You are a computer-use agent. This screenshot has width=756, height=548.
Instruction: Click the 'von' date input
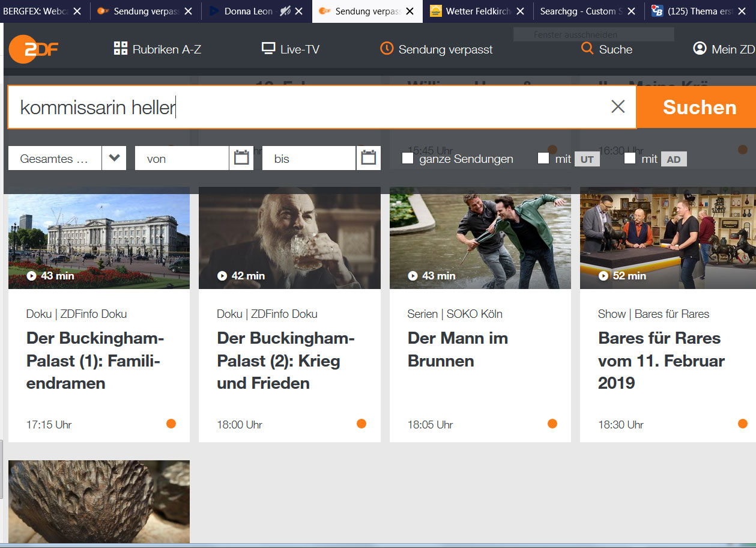point(182,159)
